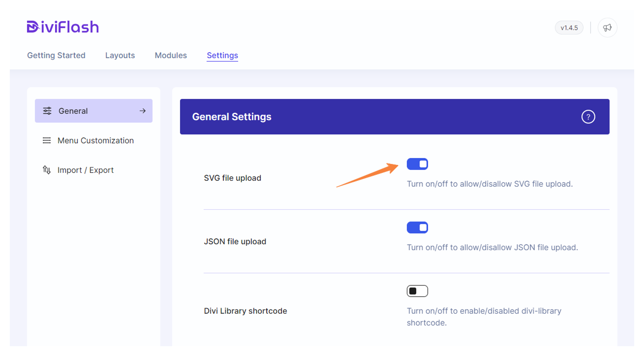
Task: Enable the Divi Library shortcode switch
Action: 417,291
